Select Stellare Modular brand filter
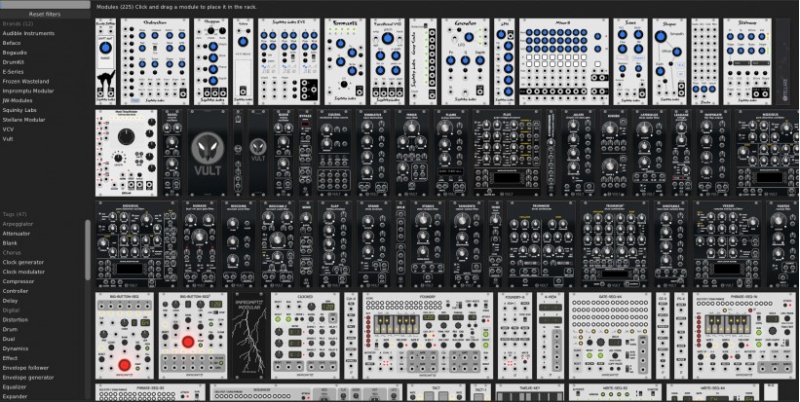Viewport: 800px width, 402px height. click(23, 120)
